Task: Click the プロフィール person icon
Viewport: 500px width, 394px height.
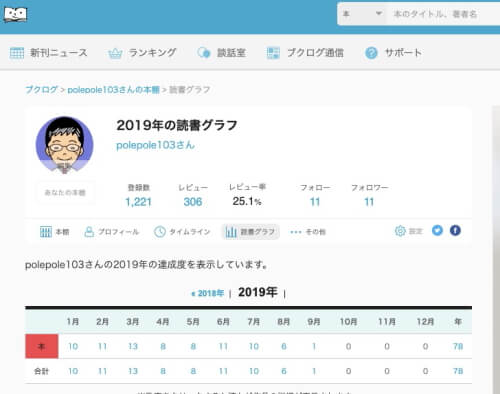Action: click(x=89, y=232)
